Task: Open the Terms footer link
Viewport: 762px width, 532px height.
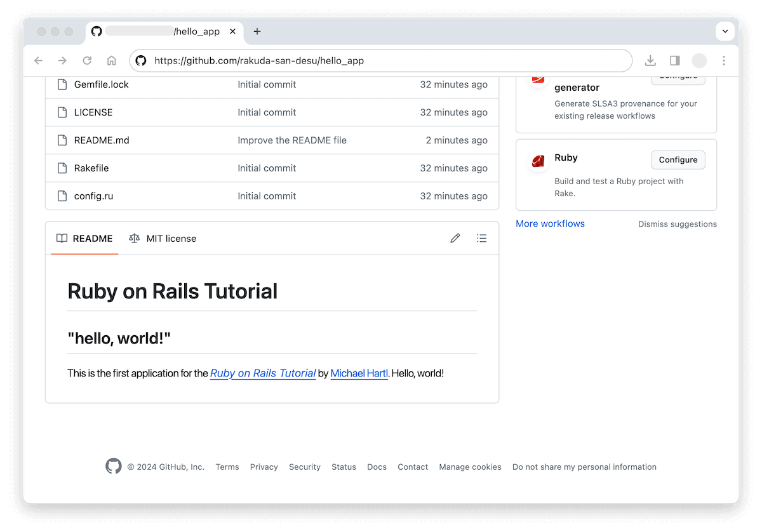Action: 227,467
